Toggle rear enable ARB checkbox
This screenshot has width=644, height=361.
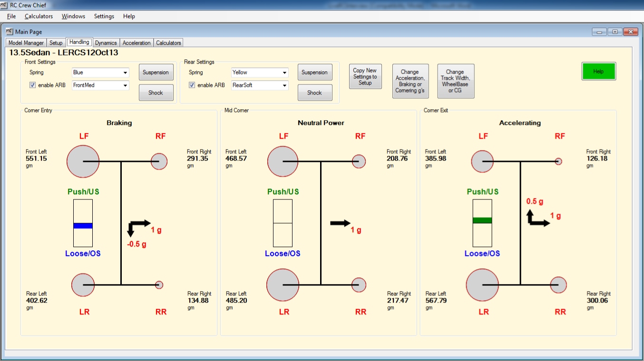tap(192, 85)
